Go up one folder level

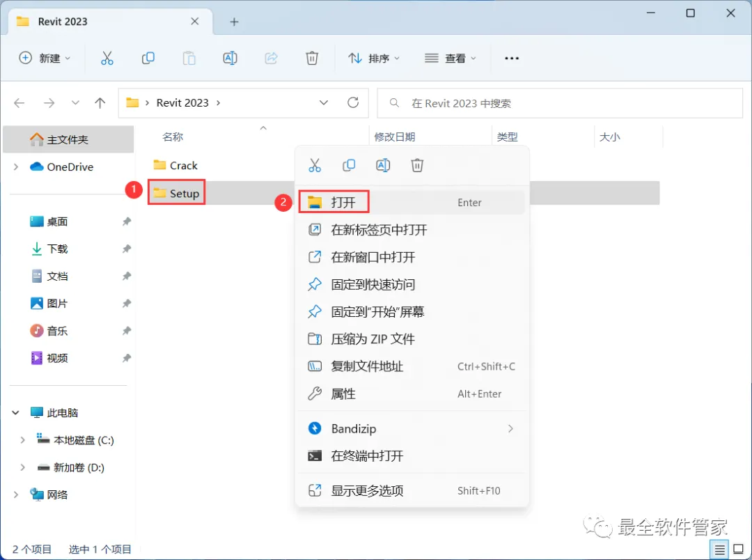coord(100,102)
